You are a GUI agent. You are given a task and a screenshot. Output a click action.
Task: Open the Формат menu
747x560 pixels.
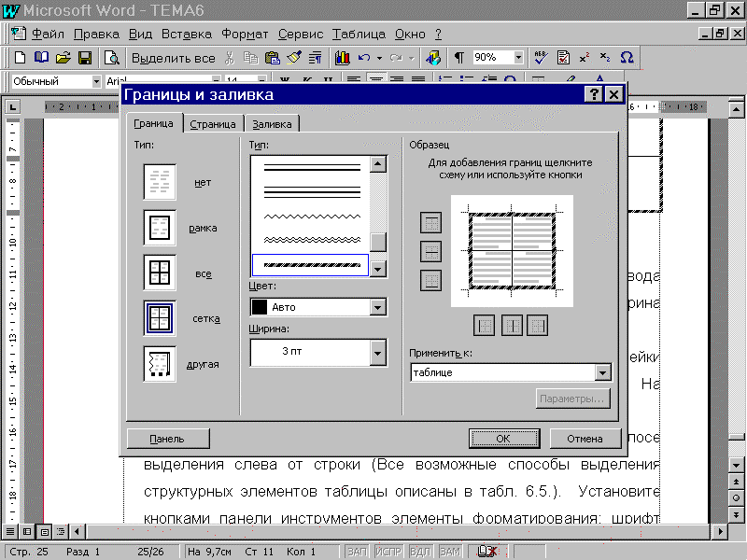245,35
